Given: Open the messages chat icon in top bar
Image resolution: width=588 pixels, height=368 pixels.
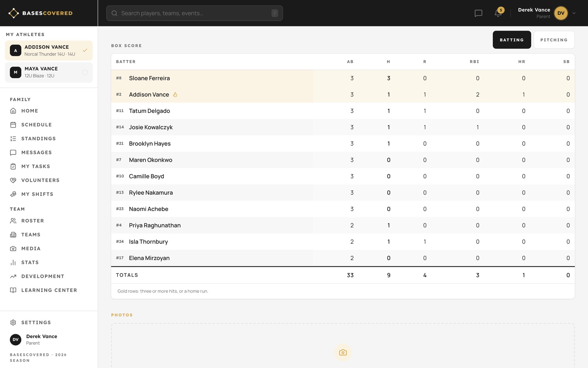Looking at the screenshot, I should pyautogui.click(x=478, y=13).
